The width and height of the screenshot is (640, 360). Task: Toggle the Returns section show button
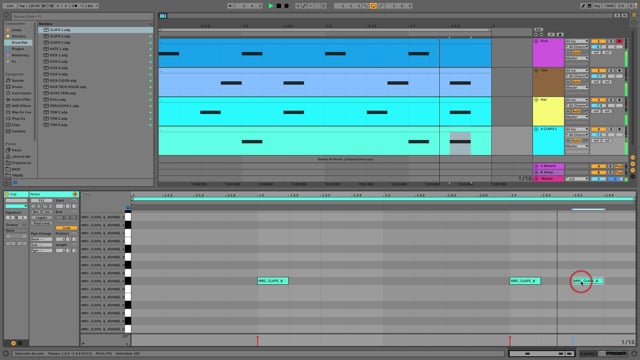tap(633, 164)
